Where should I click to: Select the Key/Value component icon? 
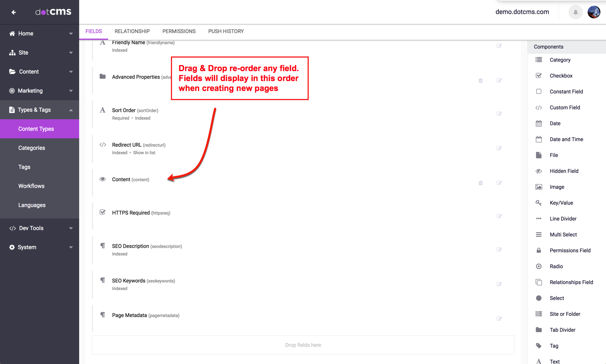pos(539,203)
